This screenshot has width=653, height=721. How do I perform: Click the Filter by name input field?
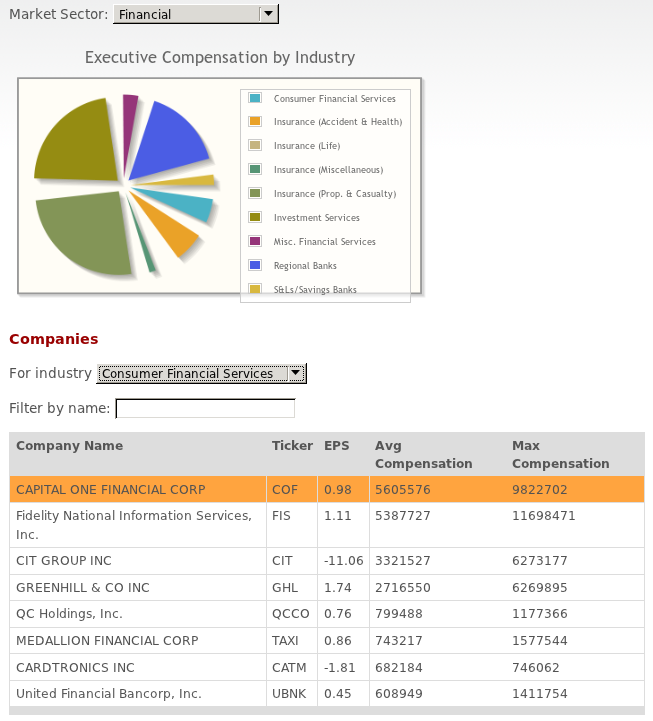205,408
